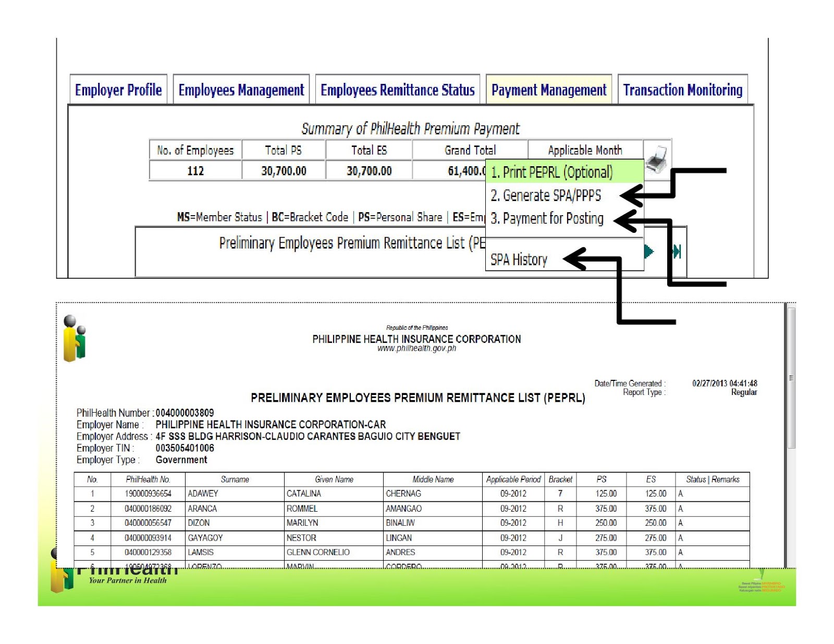Click the Surname column header

(x=234, y=479)
